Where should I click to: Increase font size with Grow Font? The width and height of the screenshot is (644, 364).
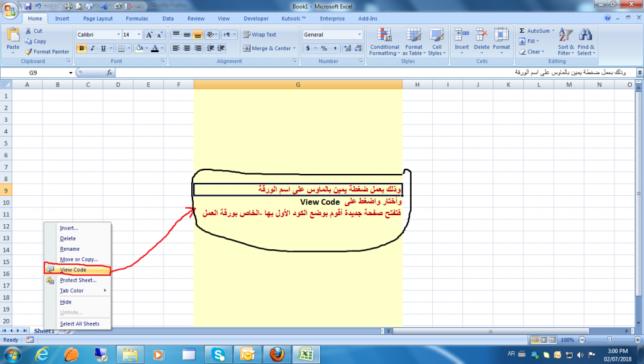pyautogui.click(x=149, y=35)
